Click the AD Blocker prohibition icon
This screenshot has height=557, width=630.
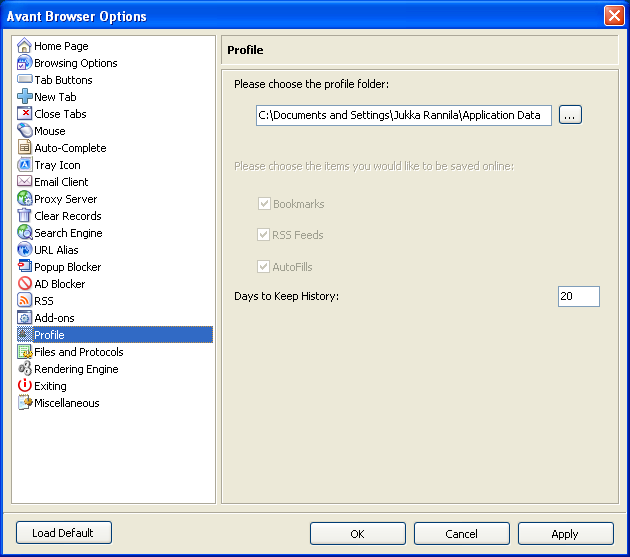pyautogui.click(x=24, y=283)
